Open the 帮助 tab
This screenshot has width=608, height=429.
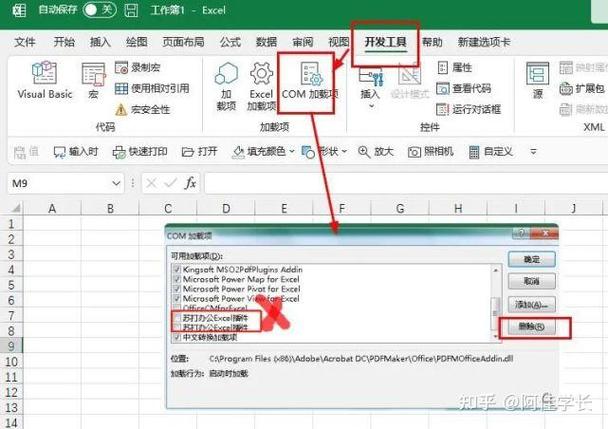[432, 42]
